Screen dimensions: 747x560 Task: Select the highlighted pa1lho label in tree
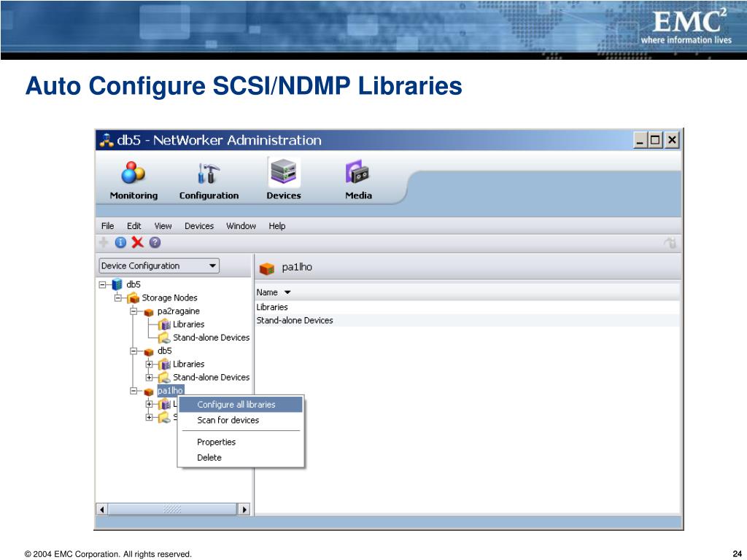pos(170,391)
